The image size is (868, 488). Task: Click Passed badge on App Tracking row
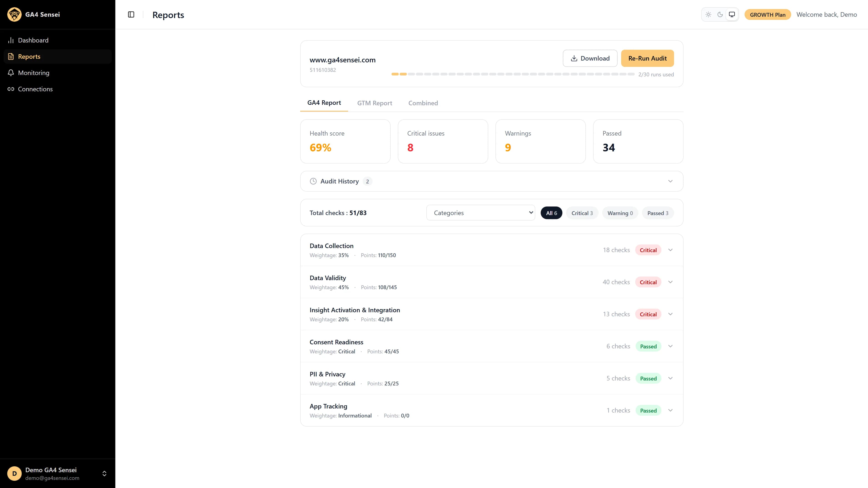click(648, 411)
